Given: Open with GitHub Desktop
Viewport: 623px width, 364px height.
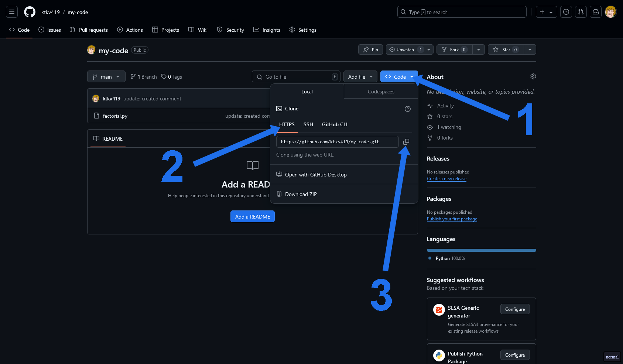Looking at the screenshot, I should pos(316,175).
